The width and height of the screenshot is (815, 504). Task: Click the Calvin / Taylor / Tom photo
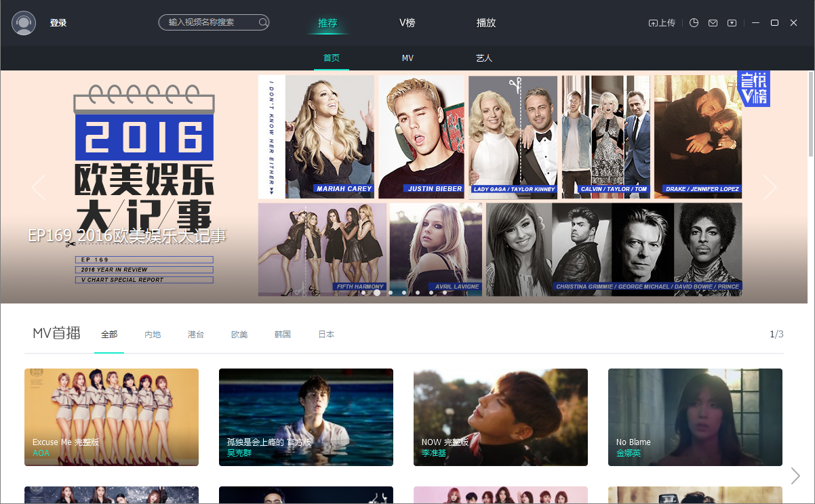coord(605,136)
